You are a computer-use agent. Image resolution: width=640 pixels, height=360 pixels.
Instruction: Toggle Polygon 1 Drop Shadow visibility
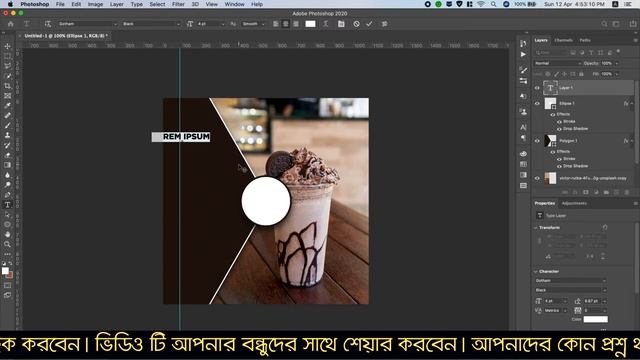[559, 166]
